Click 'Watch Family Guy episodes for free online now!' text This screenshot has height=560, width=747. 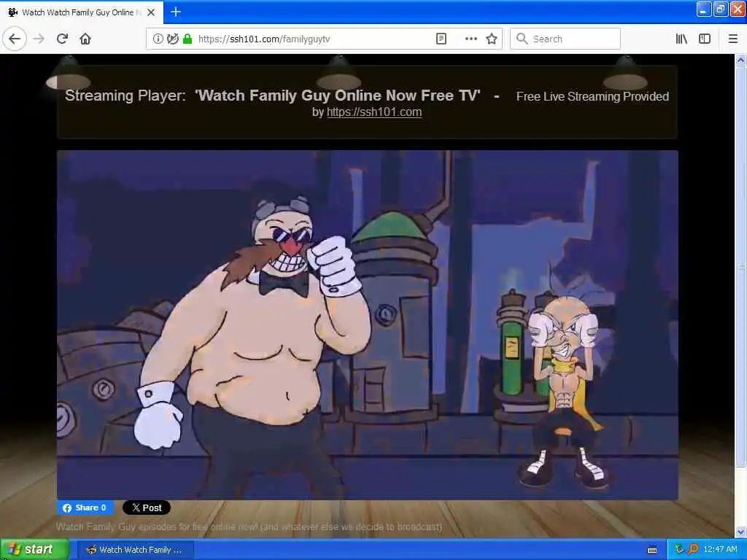click(158, 526)
